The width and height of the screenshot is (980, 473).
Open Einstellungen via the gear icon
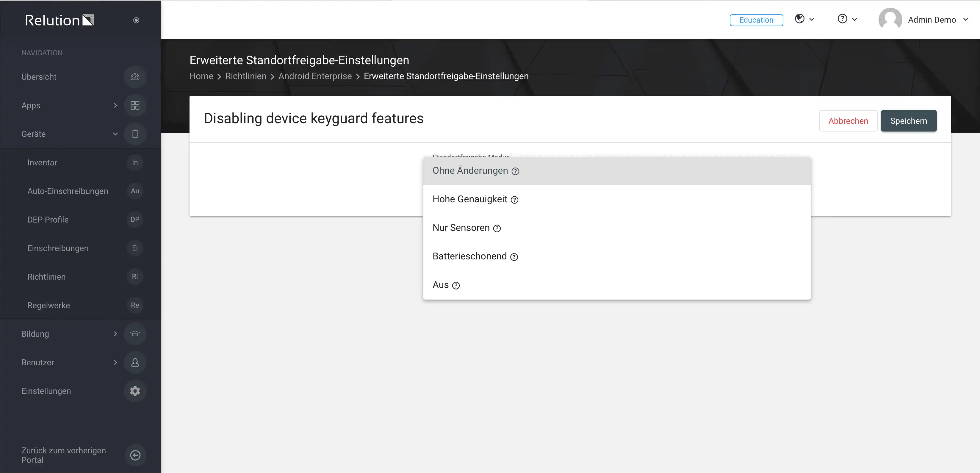(135, 391)
